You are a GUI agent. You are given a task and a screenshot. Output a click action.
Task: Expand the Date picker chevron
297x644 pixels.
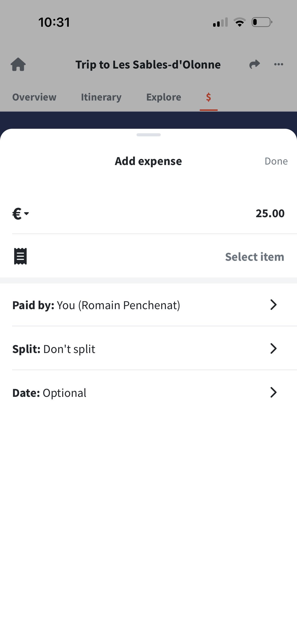274,393
